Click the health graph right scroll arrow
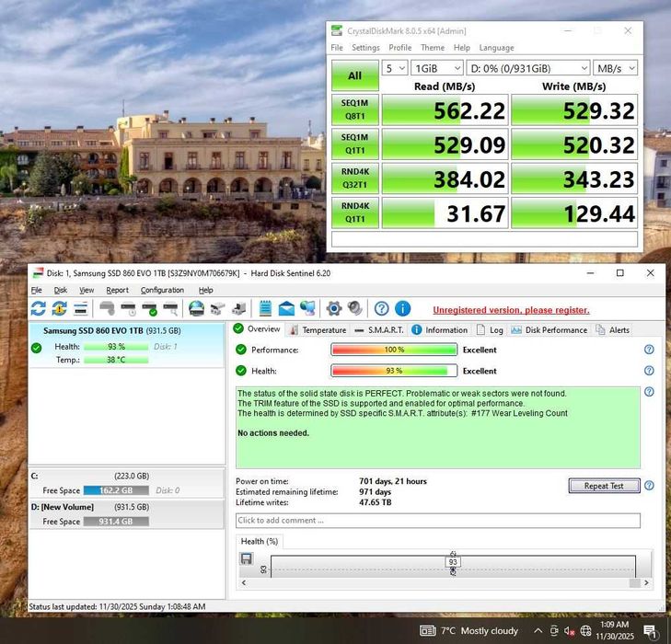The image size is (671, 644). pos(646,582)
